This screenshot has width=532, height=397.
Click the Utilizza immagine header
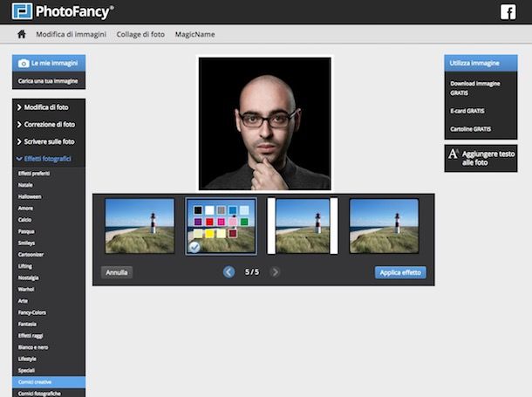point(481,63)
